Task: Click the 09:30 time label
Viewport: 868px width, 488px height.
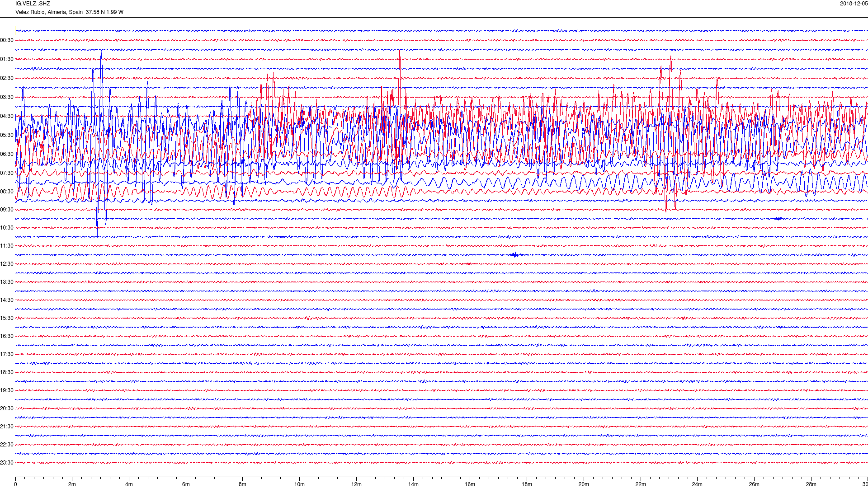Action: coord(7,210)
